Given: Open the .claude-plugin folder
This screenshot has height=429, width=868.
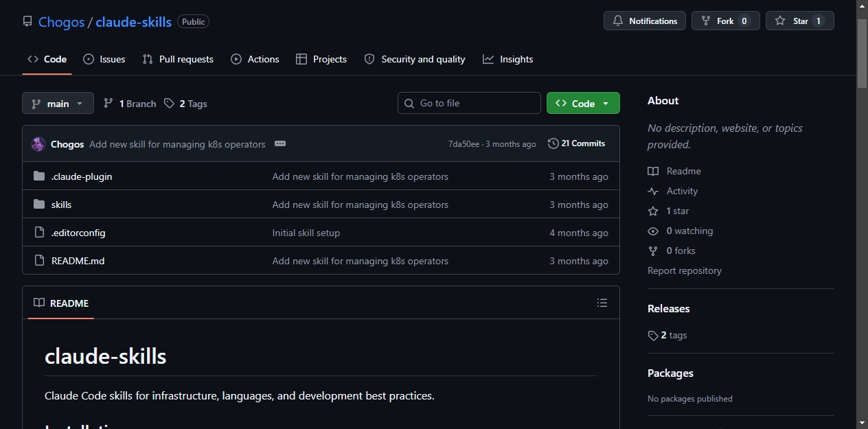Looking at the screenshot, I should tap(82, 176).
